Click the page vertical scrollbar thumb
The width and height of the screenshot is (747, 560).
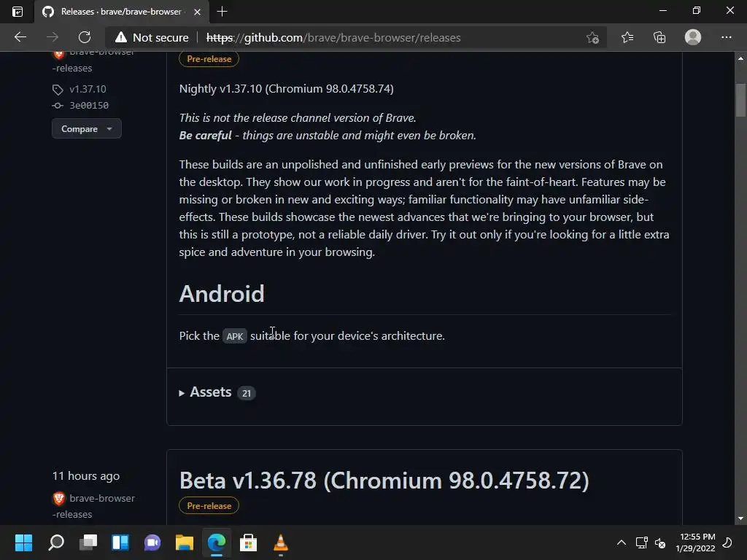(x=740, y=100)
